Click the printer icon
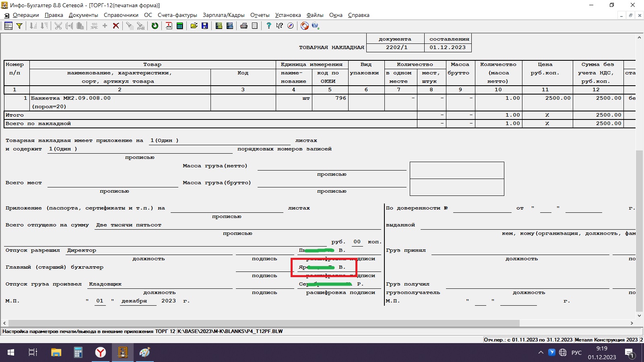 [244, 26]
